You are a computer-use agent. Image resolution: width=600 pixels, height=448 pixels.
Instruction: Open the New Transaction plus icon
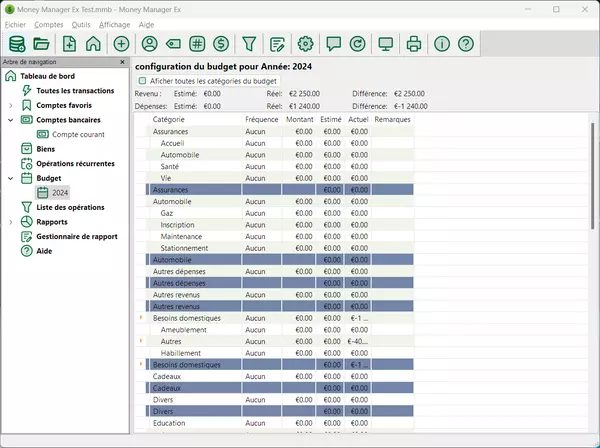[x=121, y=43]
